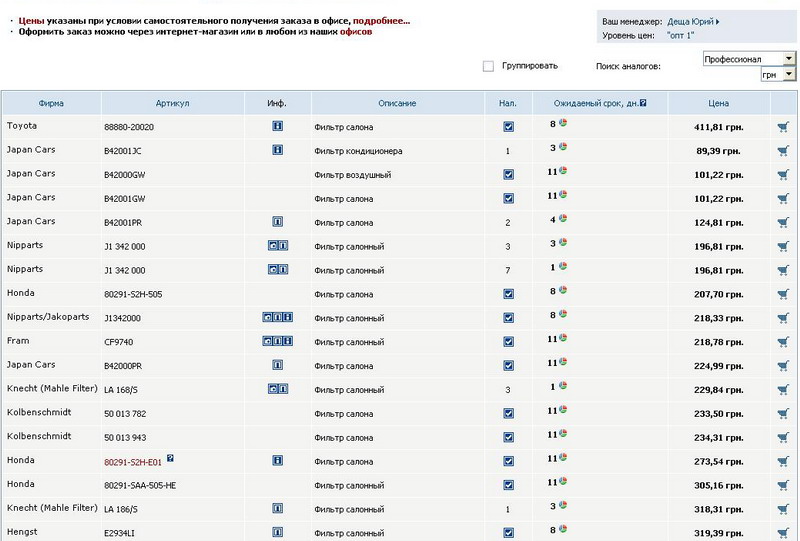This screenshot has width=800, height=541.
Task: Open the офисов link
Action: (356, 32)
